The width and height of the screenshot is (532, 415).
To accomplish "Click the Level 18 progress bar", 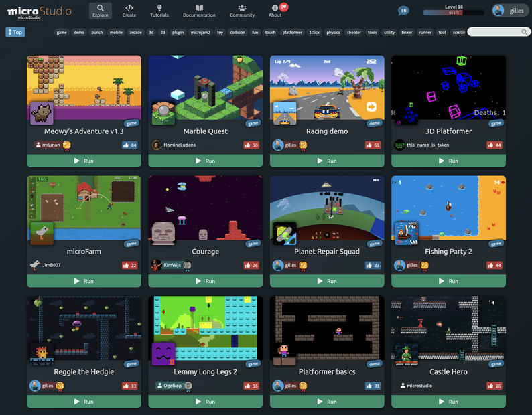I will (454, 13).
